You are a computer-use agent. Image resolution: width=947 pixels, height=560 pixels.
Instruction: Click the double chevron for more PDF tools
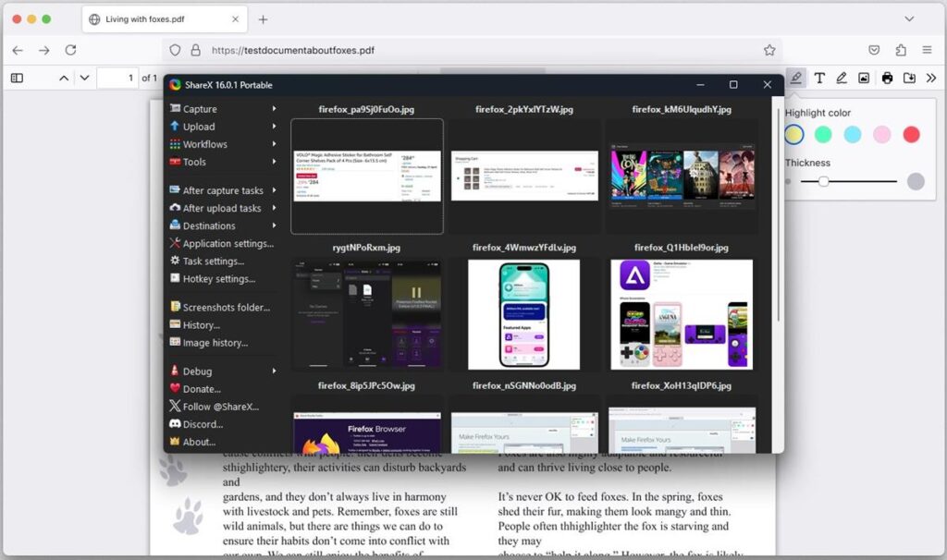coord(930,78)
